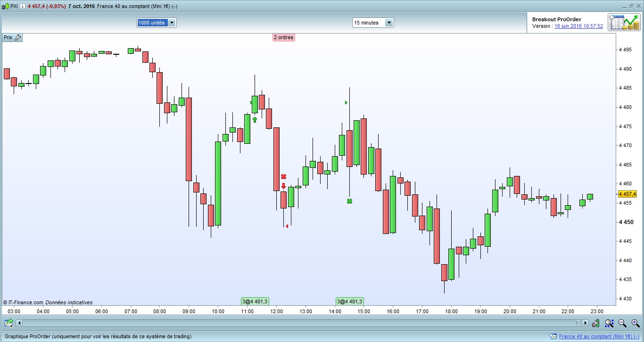Click the 03:00 time axis label
The height and width of the screenshot is (342, 644).
[x=14, y=311]
